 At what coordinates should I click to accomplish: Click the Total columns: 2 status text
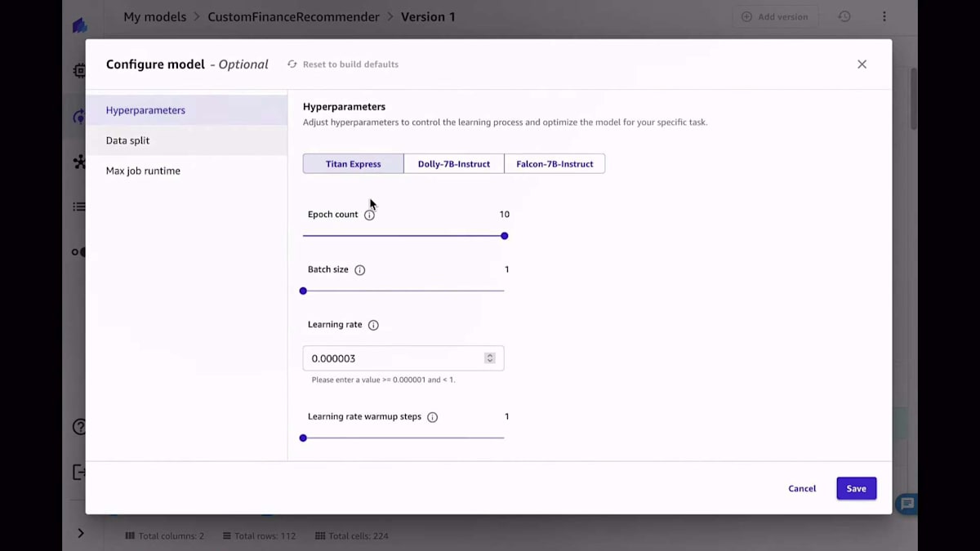pos(165,536)
